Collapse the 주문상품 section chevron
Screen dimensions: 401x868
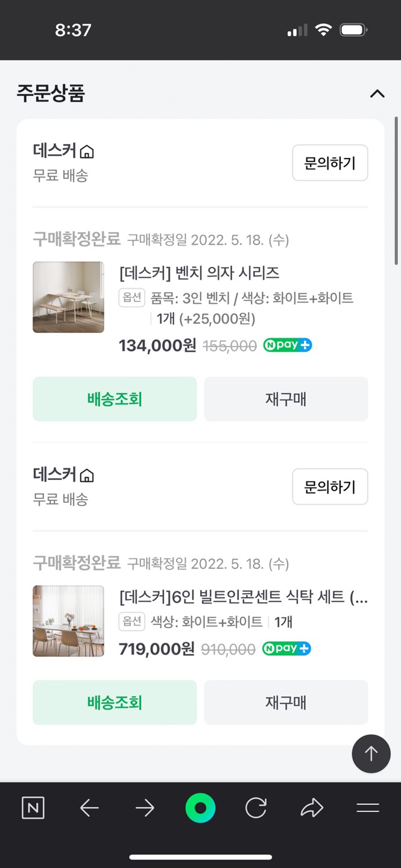[x=377, y=93]
